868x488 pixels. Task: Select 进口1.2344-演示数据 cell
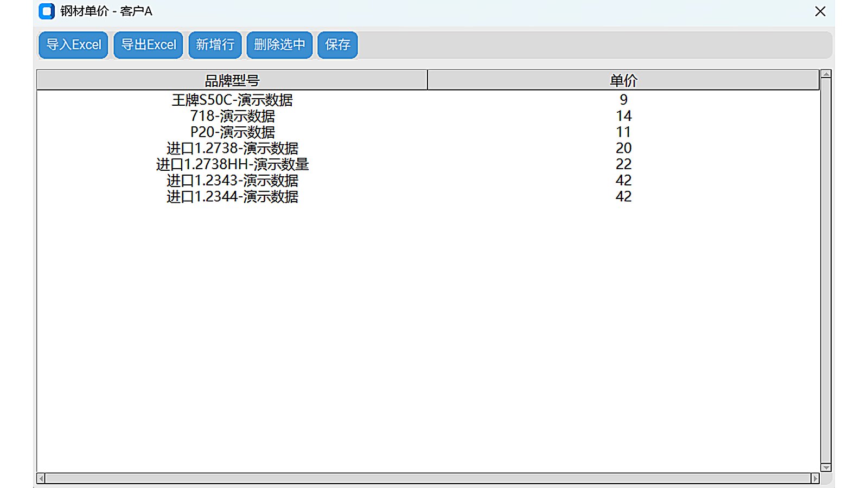point(232,196)
